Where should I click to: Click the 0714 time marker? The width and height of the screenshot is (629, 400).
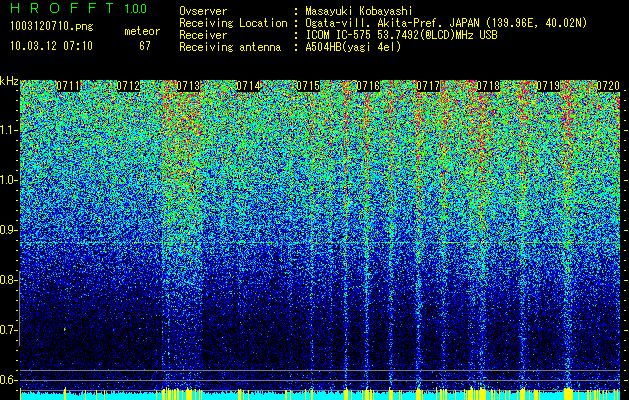248,86
